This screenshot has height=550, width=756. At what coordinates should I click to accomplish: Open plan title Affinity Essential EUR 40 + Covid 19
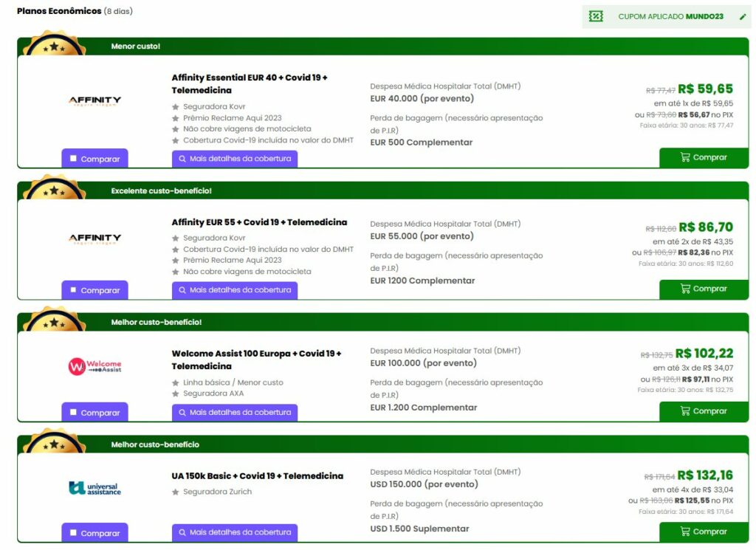click(250, 84)
